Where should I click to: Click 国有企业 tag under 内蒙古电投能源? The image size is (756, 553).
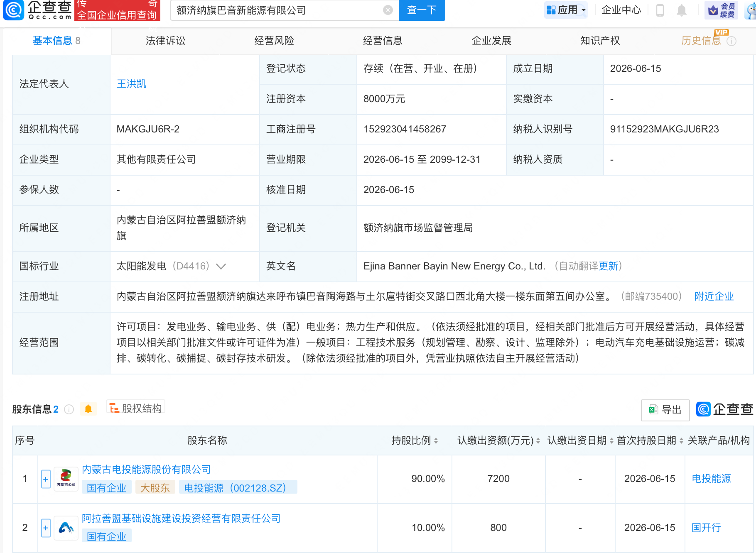coord(106,488)
